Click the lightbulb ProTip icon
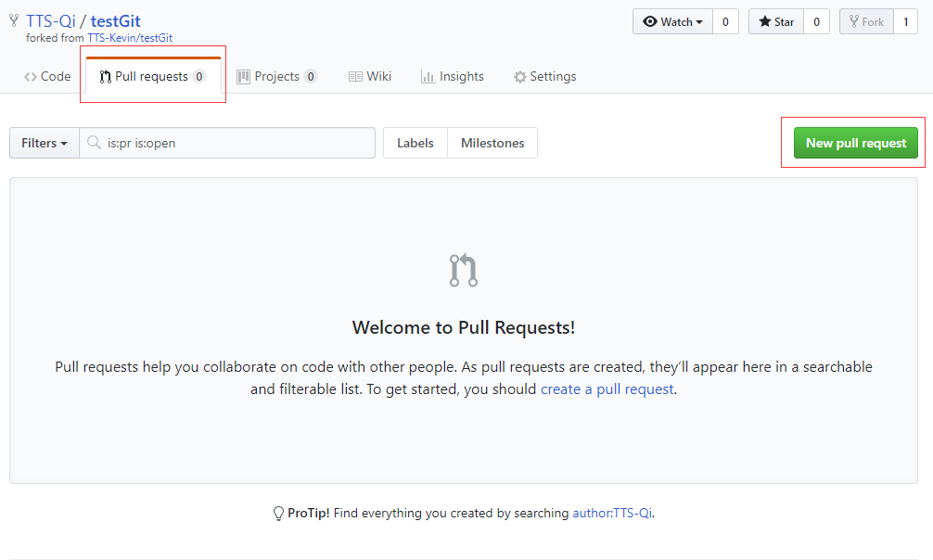This screenshot has width=933, height=560. 278,514
